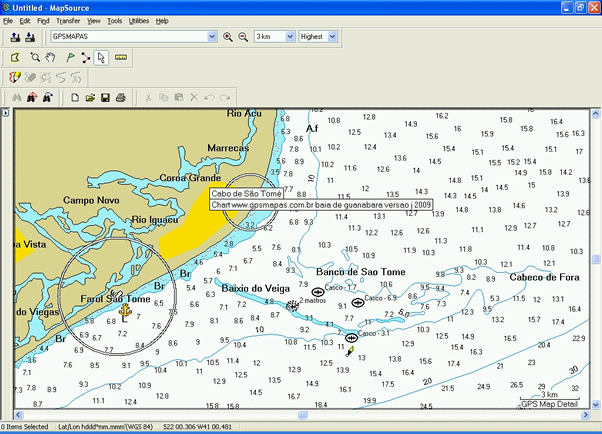Click the Zoom In magnifier button

tap(228, 37)
